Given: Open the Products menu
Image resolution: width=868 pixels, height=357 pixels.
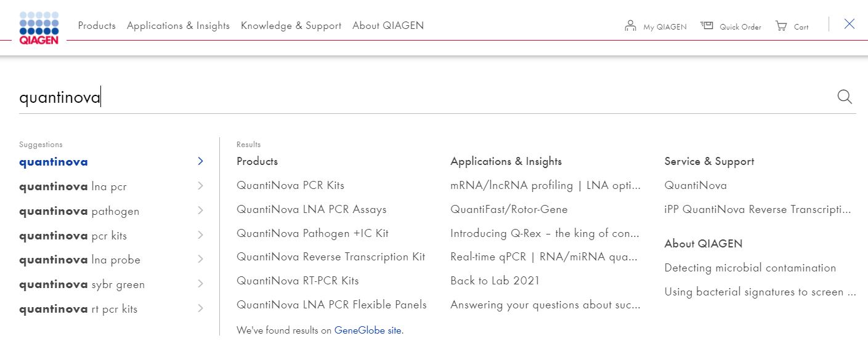Looking at the screenshot, I should tap(97, 26).
